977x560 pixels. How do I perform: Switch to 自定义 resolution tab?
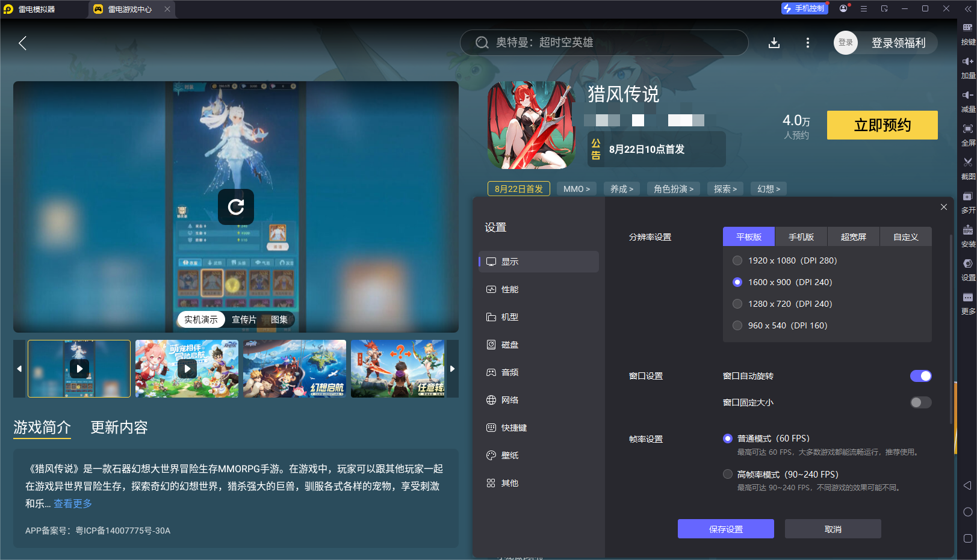pyautogui.click(x=906, y=237)
